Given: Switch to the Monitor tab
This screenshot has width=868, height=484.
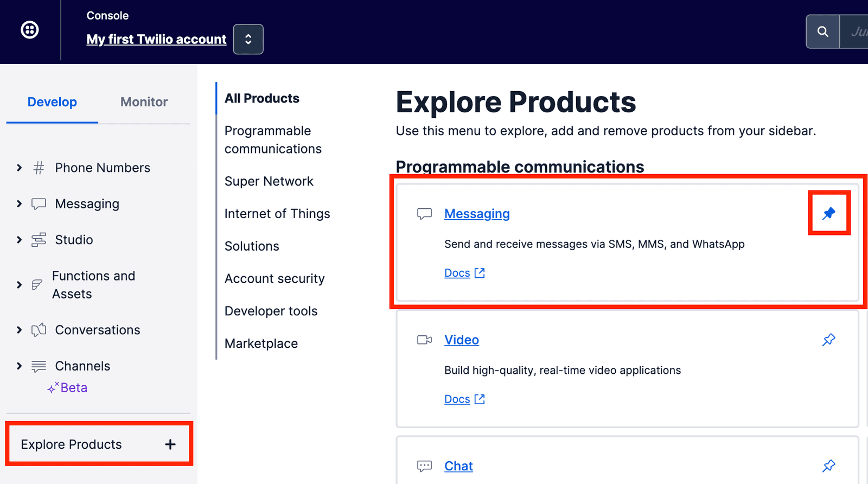Looking at the screenshot, I should (x=144, y=102).
